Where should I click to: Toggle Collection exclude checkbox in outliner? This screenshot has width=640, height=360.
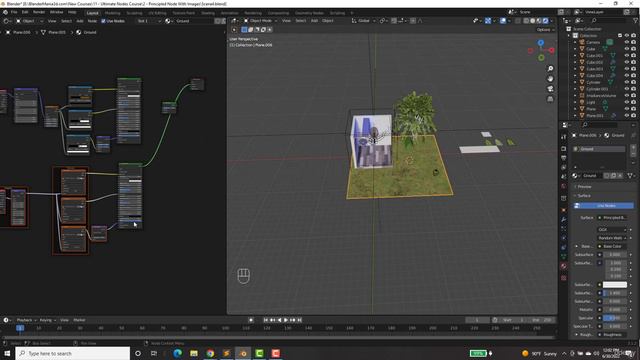pyautogui.click(x=620, y=36)
